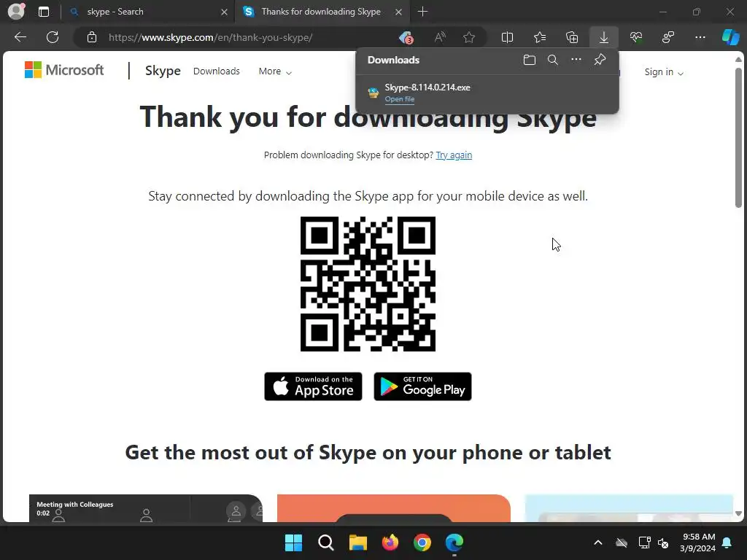
Task: Open the tab actions menu icon
Action: pos(44,12)
